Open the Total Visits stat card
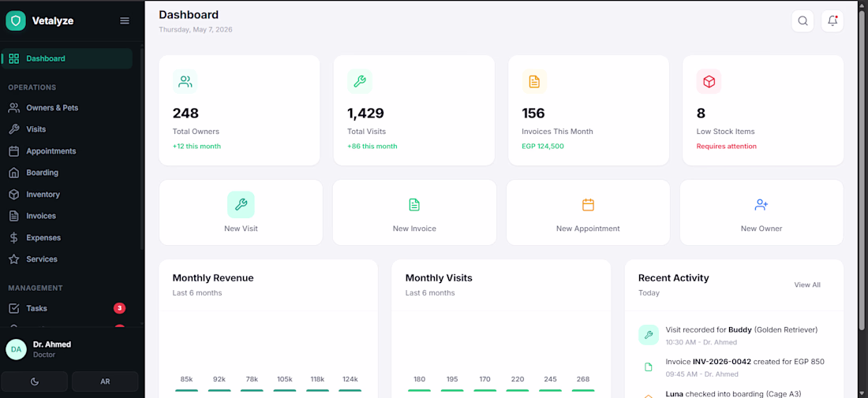The width and height of the screenshot is (868, 398). 414,110
